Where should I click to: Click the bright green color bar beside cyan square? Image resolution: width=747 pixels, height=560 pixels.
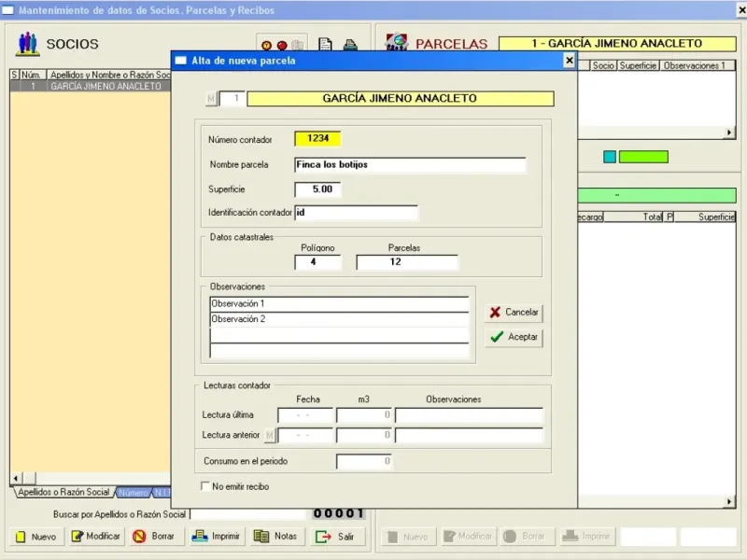(x=643, y=157)
